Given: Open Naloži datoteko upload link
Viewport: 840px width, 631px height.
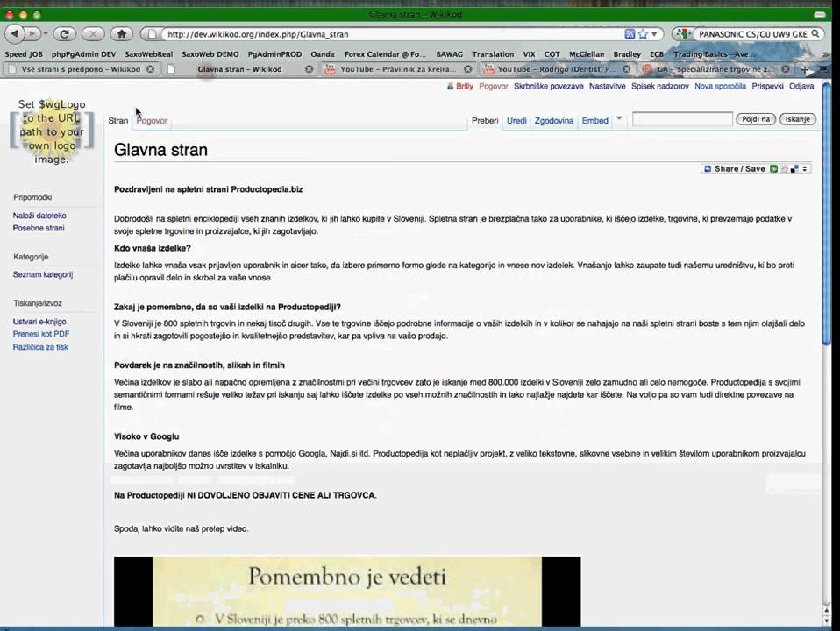Looking at the screenshot, I should click(39, 216).
